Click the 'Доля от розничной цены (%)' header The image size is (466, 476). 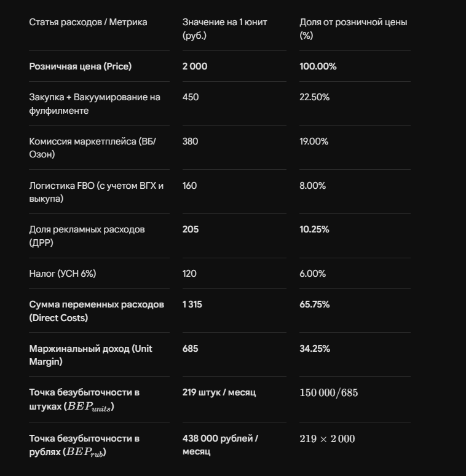353,29
